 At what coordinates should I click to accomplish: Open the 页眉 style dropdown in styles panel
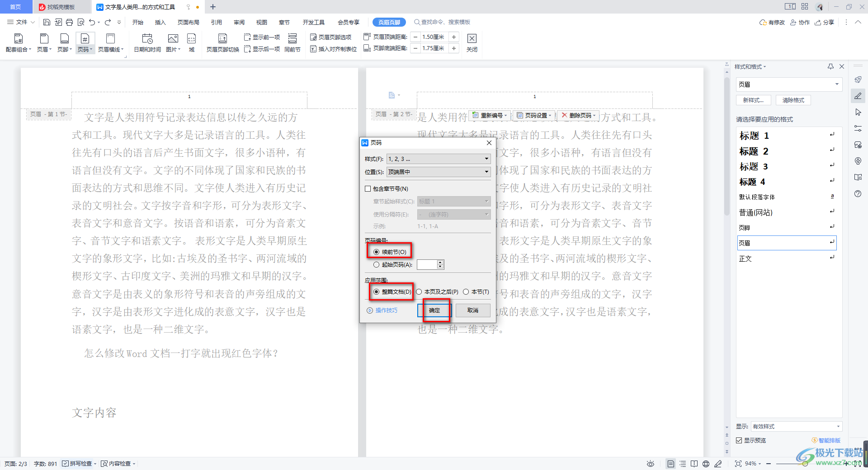789,85
